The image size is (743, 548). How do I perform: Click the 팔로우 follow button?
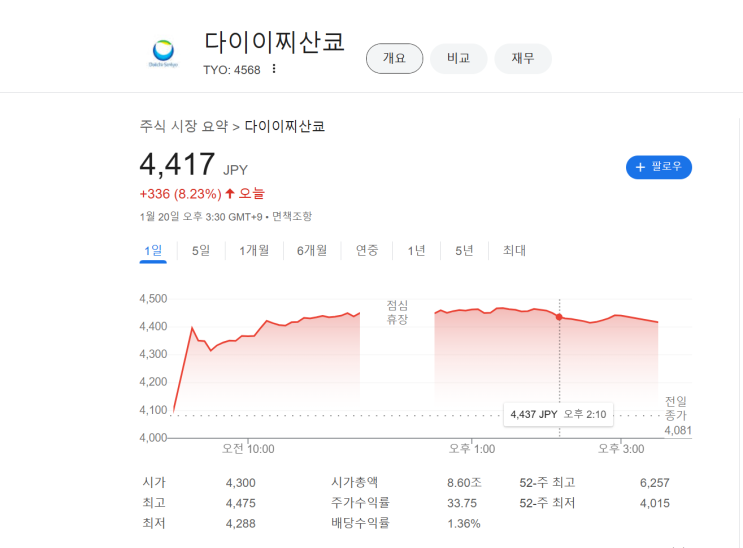[x=659, y=167]
